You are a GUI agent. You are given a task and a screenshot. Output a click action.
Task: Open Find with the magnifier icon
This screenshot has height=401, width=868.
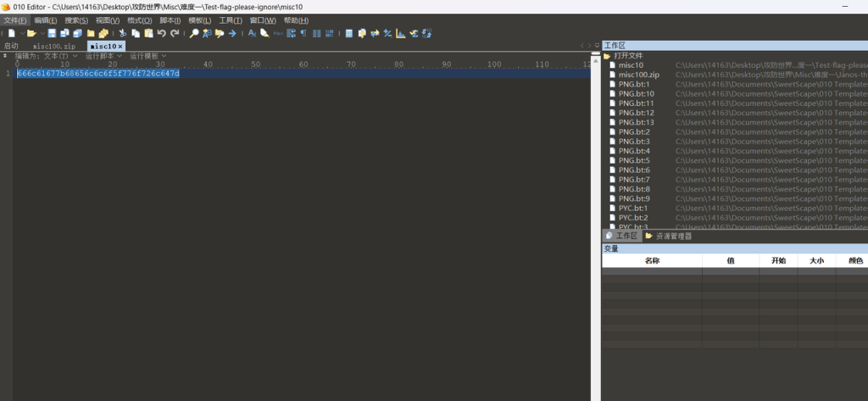[x=194, y=33]
